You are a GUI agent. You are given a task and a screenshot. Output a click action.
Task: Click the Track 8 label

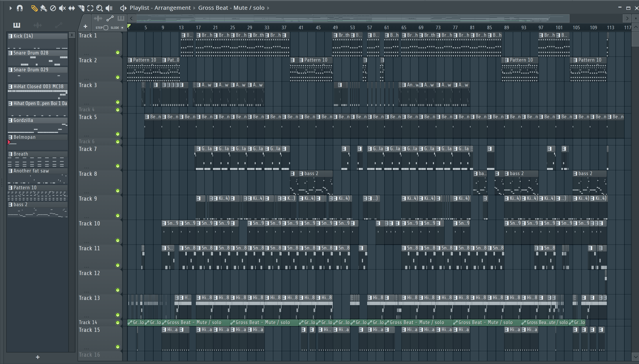pos(88,174)
